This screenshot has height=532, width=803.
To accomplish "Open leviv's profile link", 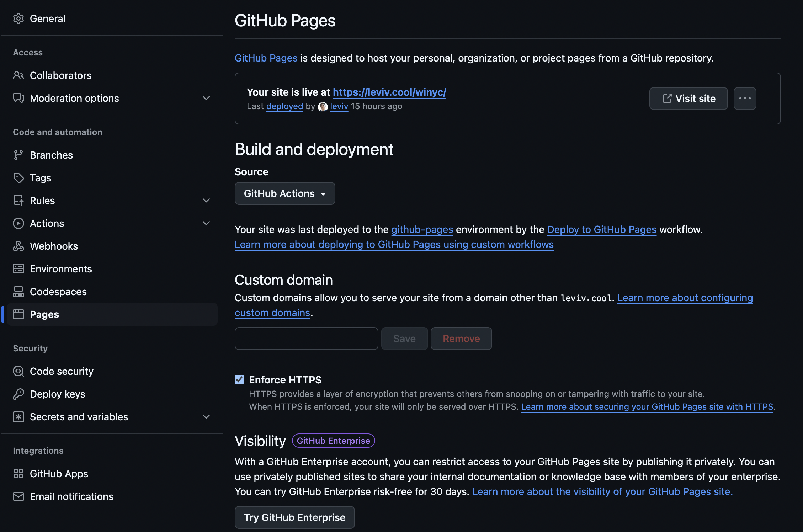I will point(339,106).
